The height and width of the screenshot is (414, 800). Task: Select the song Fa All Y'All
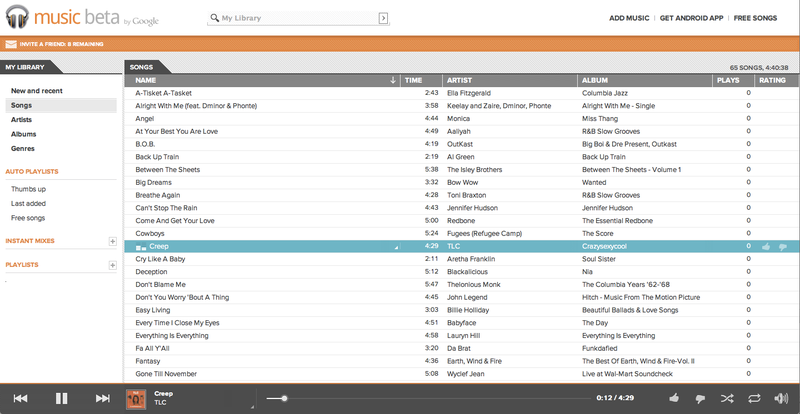point(152,349)
